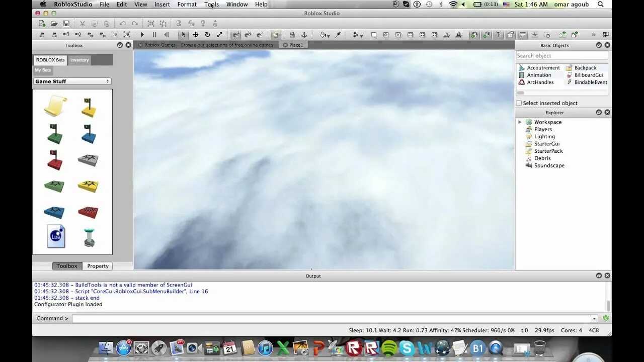Open the paint bucket color dropdown arrow
This screenshot has height=362, width=644.
(329, 36)
